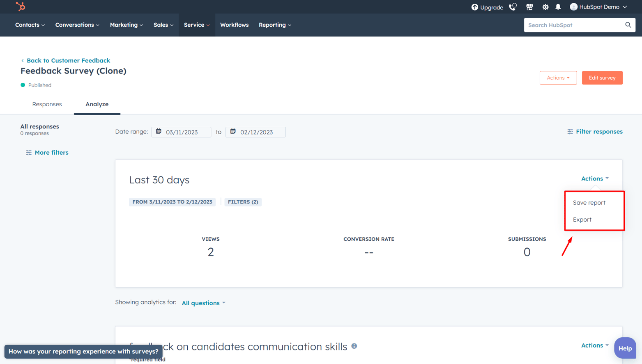Click the FILTERS (2) chip

[243, 202]
